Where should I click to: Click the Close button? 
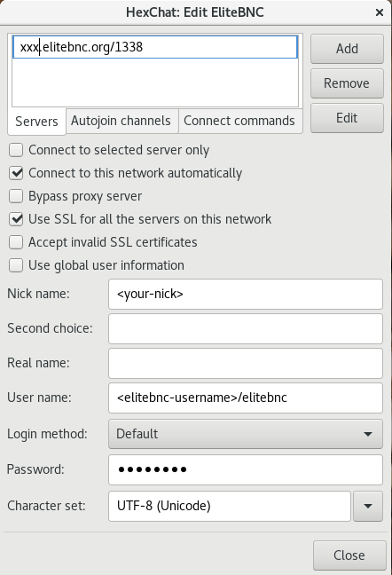click(x=349, y=555)
